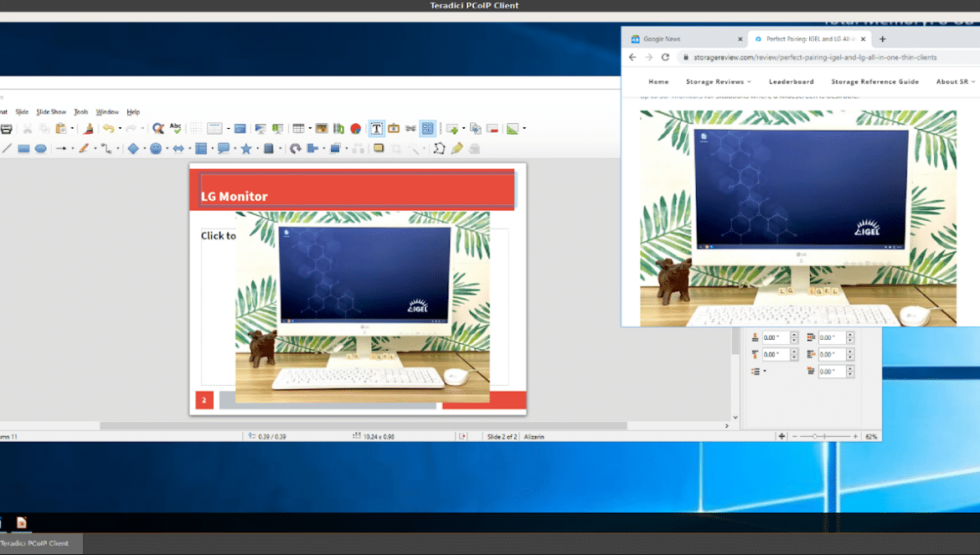Viewport: 980px width, 555px height.
Task: Click the zoom out minus button
Action: click(794, 437)
